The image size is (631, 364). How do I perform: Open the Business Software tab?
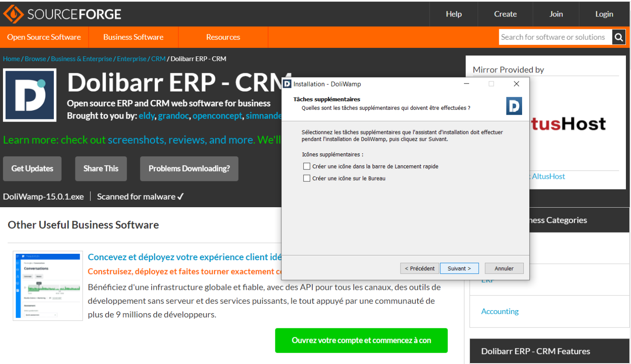click(x=133, y=37)
